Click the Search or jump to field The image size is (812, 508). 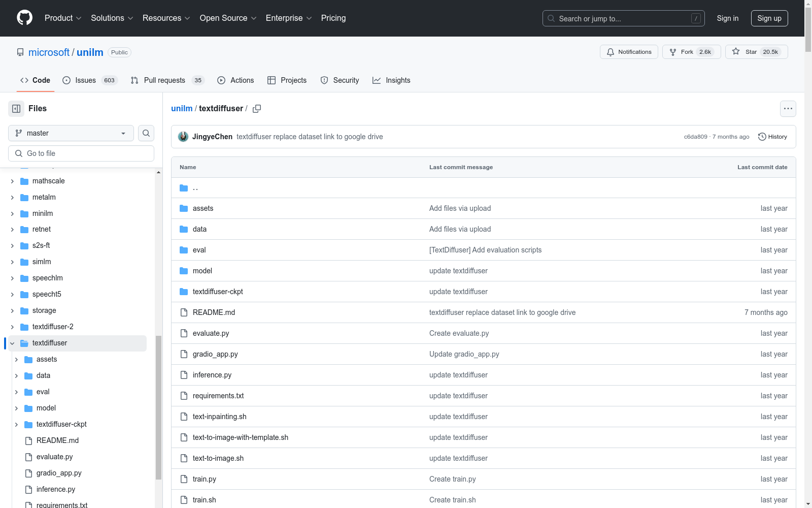623,18
